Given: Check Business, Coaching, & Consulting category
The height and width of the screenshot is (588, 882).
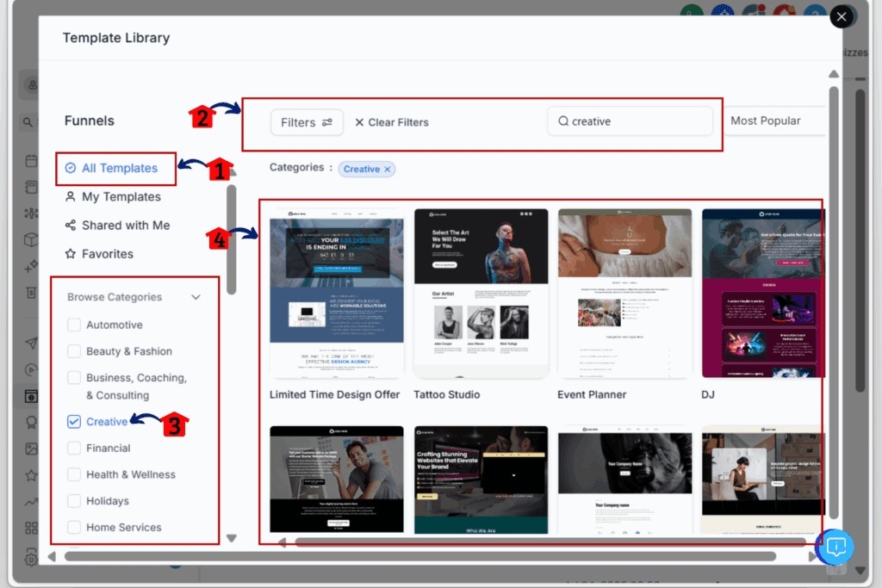Looking at the screenshot, I should pyautogui.click(x=74, y=378).
